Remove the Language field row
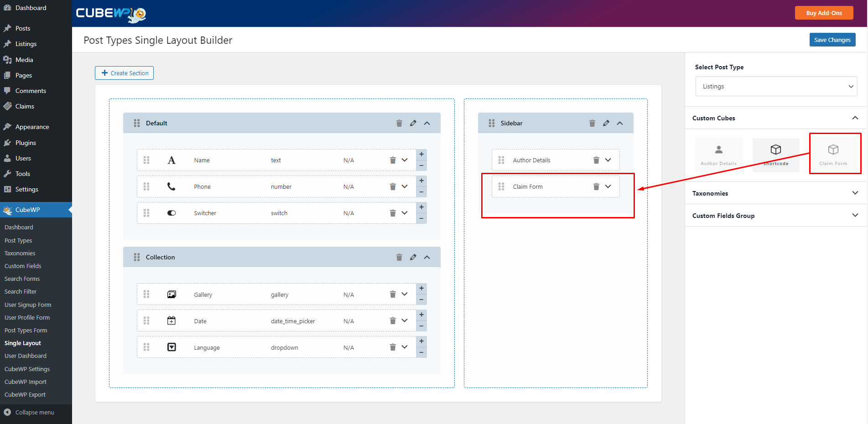868x424 pixels. coord(393,347)
